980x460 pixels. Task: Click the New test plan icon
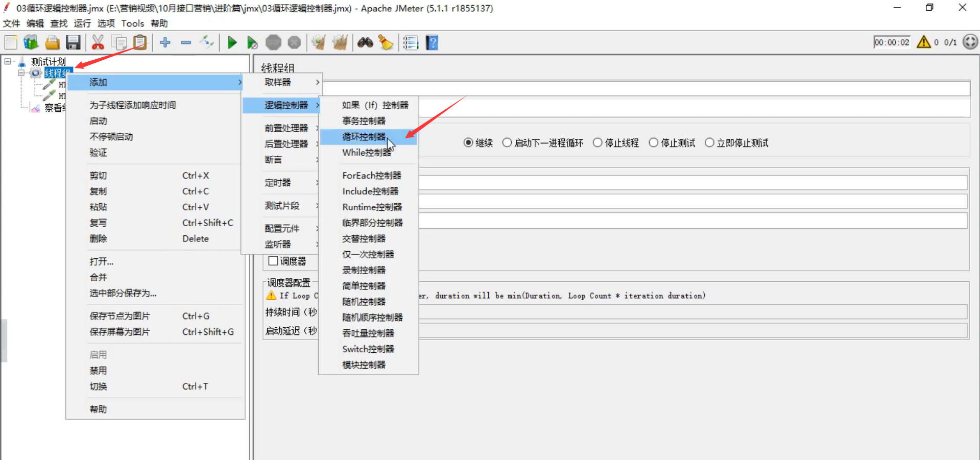[x=11, y=42]
